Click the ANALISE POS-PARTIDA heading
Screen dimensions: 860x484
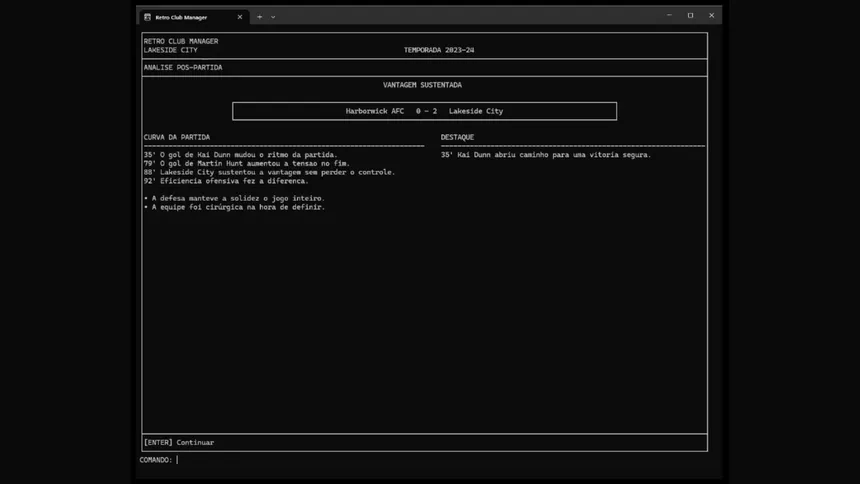click(183, 67)
